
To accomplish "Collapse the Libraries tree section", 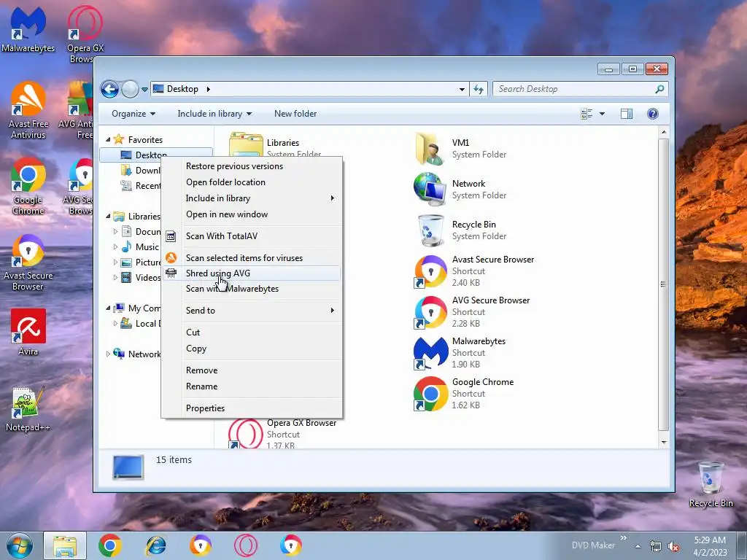I will pyautogui.click(x=108, y=216).
